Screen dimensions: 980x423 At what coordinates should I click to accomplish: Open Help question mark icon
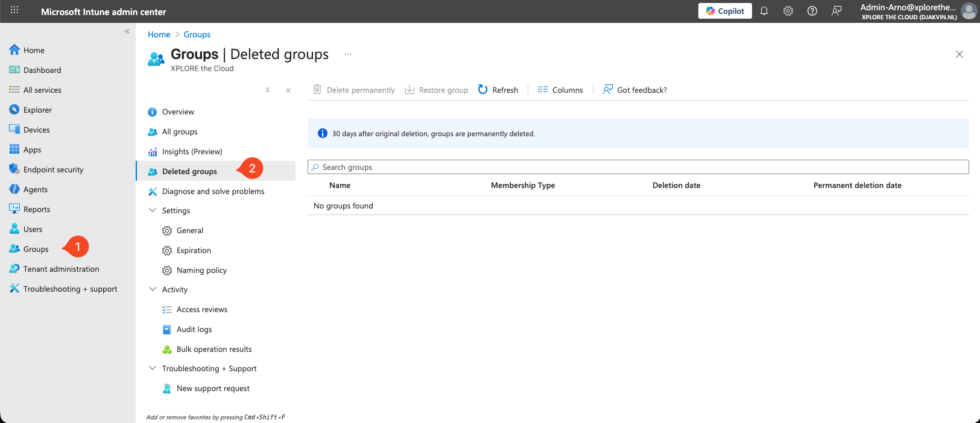[x=812, y=11]
